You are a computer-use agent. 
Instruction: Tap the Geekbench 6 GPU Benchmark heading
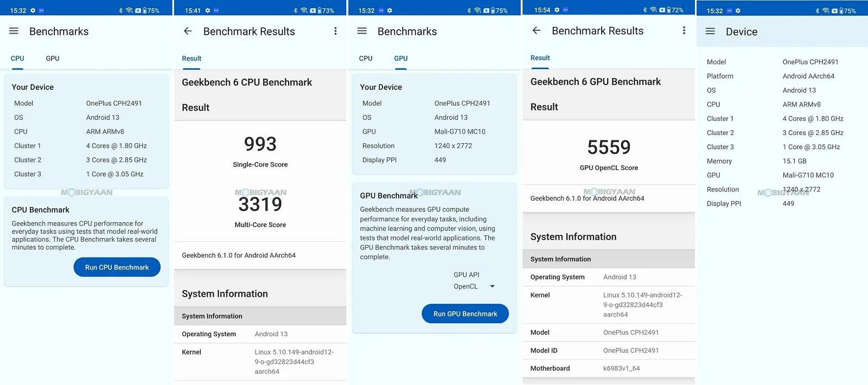pyautogui.click(x=596, y=82)
